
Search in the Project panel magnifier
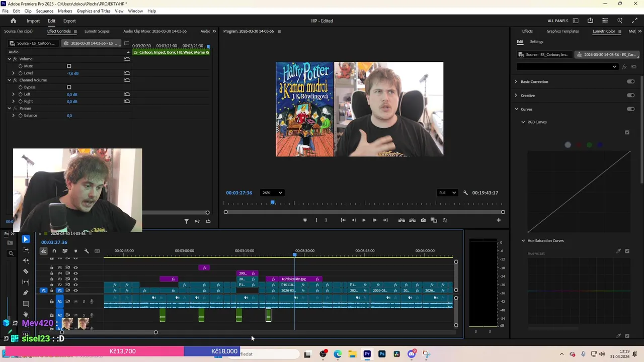coord(11,253)
